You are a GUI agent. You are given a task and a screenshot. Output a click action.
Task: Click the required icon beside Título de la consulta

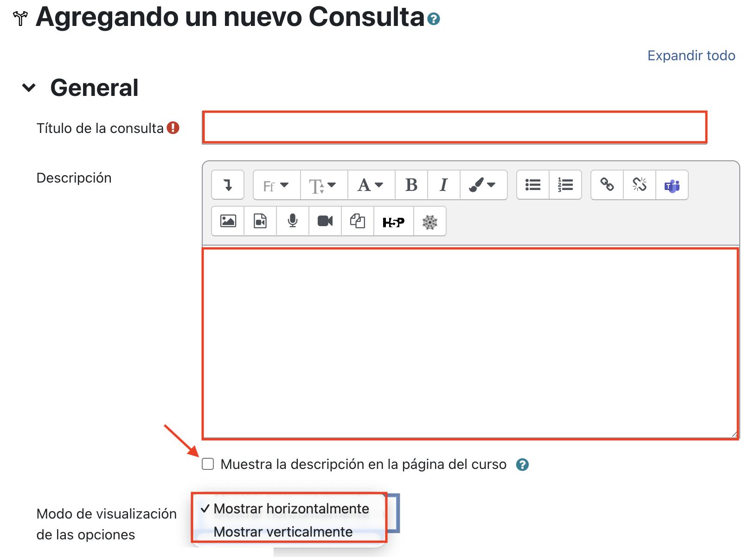173,127
